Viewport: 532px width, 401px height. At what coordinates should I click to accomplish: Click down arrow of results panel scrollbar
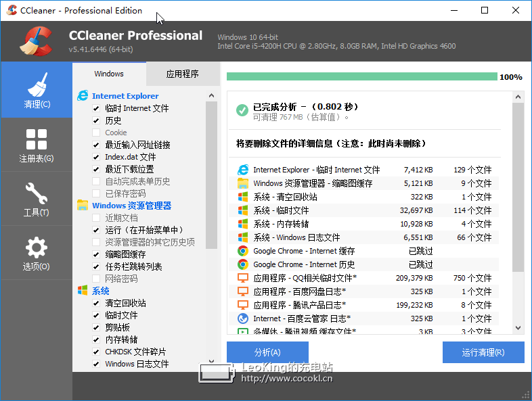[518, 328]
